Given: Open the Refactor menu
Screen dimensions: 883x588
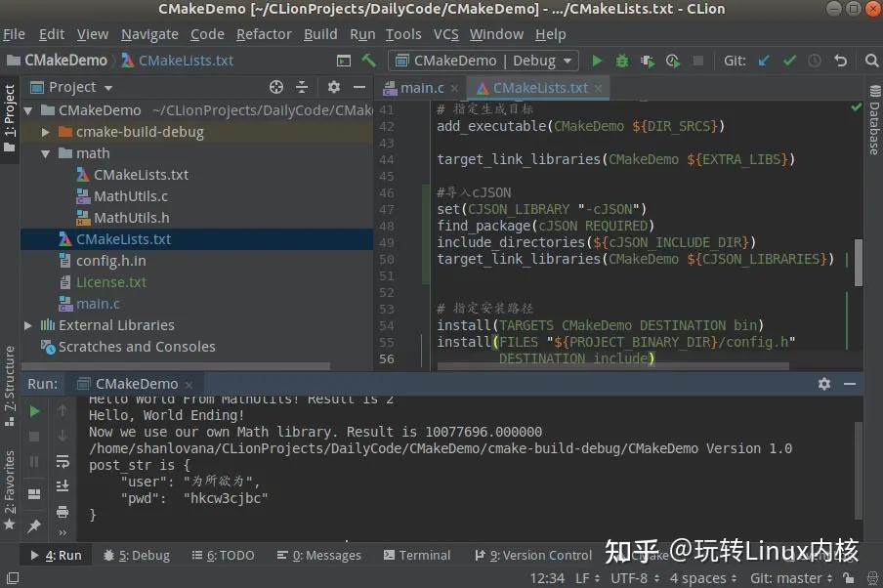Looking at the screenshot, I should 264,33.
